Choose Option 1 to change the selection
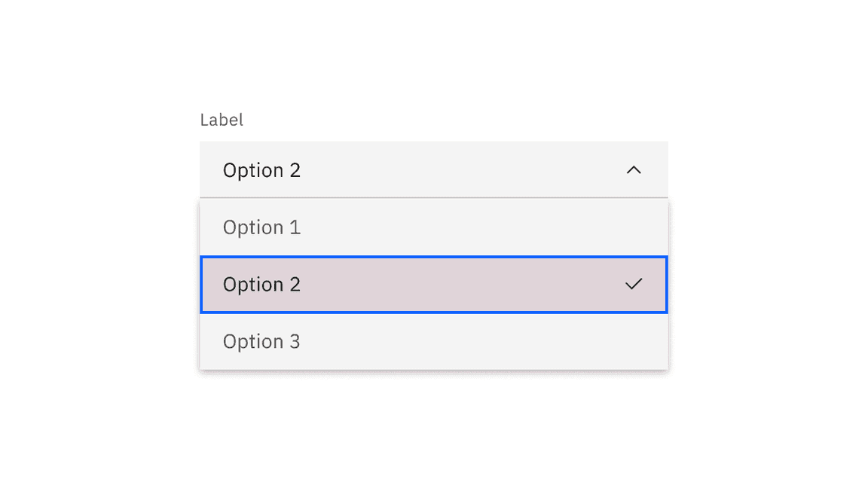Image resolution: width=868 pixels, height=488 pixels. (433, 227)
